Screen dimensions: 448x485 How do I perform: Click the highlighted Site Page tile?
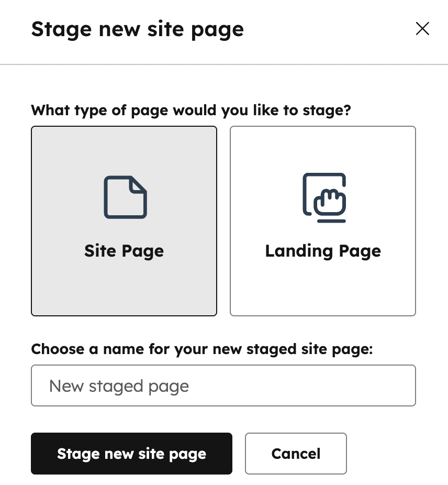point(124,221)
